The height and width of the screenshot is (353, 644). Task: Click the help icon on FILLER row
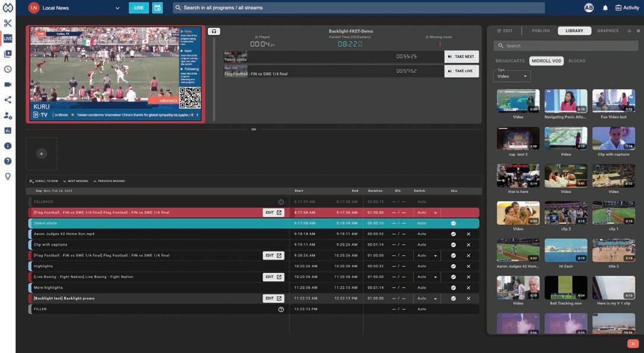pos(281,310)
